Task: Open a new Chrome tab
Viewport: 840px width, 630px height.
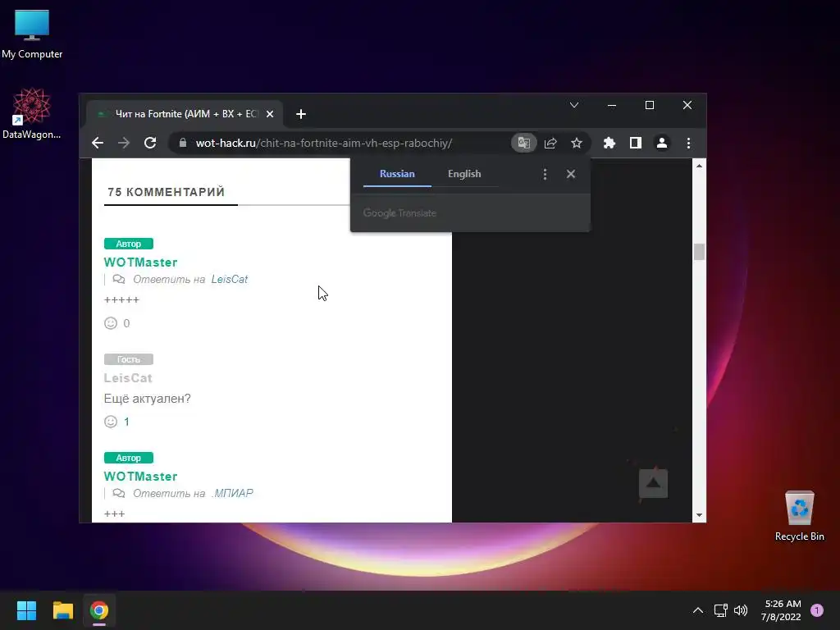Action: tap(301, 114)
